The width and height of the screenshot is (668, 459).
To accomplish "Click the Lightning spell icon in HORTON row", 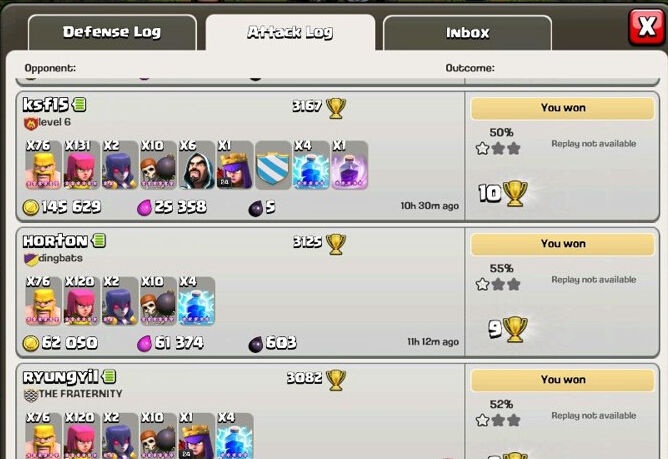I will pos(196,301).
